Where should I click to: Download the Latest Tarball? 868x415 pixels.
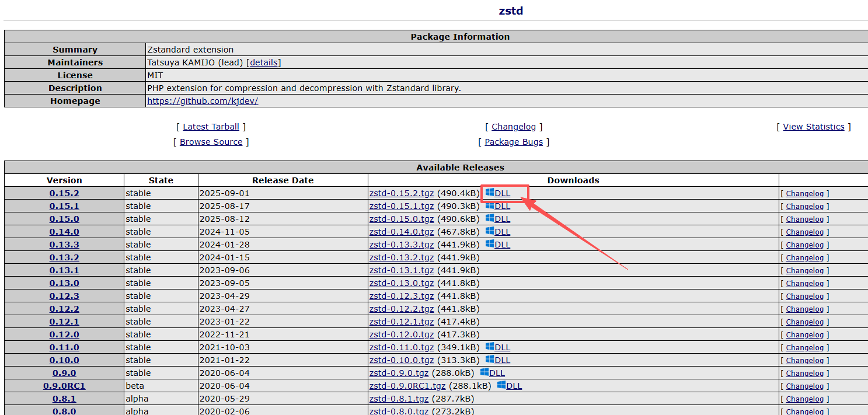point(211,127)
